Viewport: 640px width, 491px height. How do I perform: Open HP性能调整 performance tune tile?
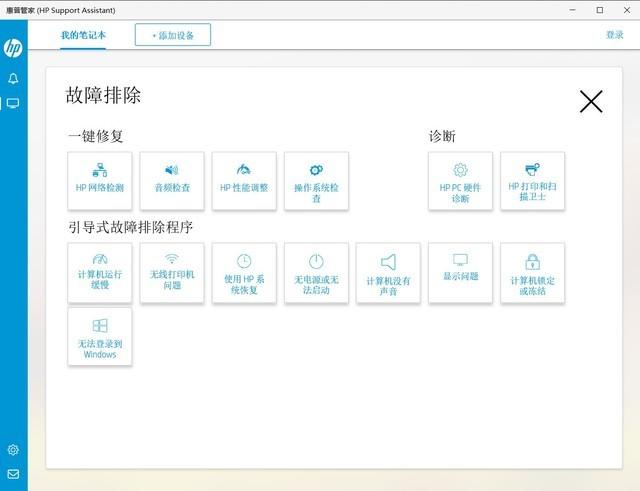[x=244, y=181]
